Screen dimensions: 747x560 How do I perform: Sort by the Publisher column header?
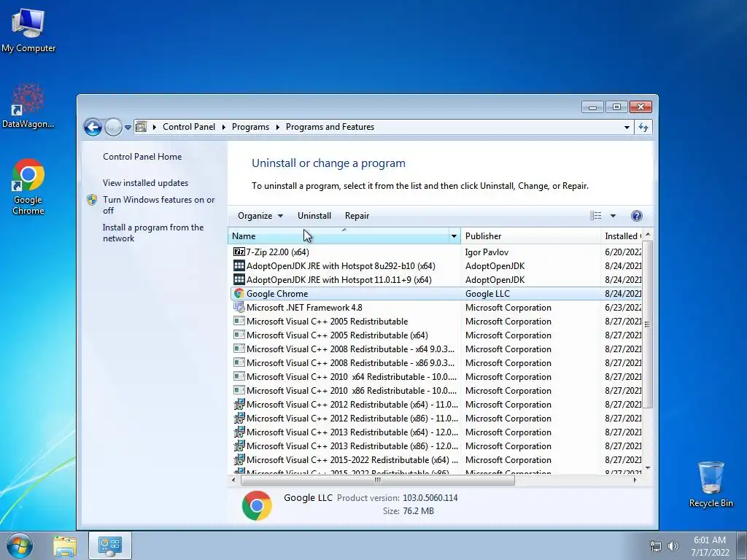[531, 236]
